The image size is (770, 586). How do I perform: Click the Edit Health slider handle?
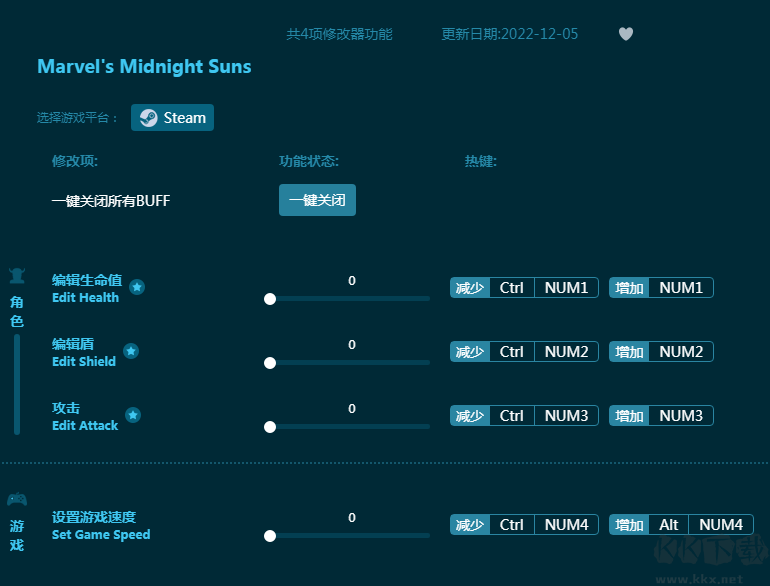point(270,299)
